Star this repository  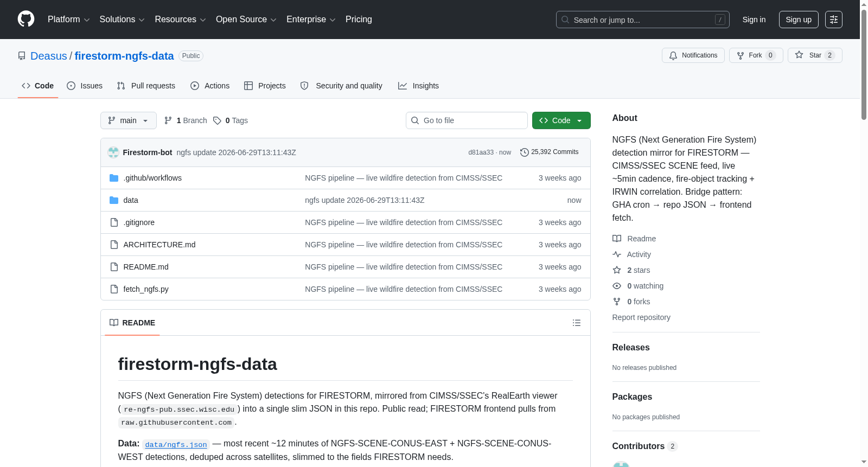(x=815, y=55)
